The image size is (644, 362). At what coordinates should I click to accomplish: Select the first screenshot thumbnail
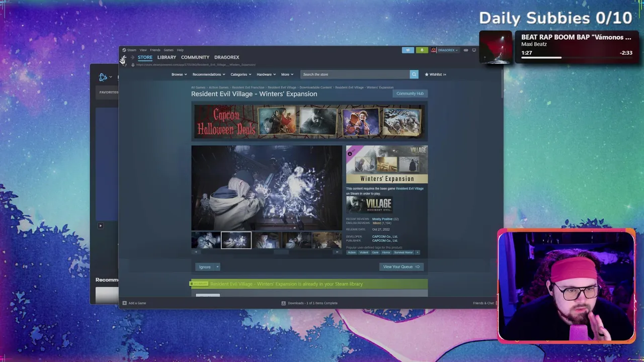click(206, 240)
